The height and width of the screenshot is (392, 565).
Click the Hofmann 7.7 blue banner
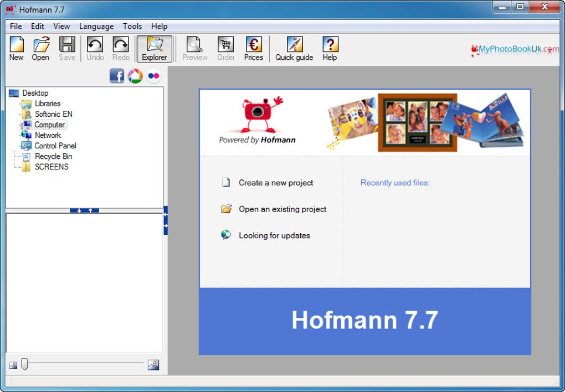tap(365, 321)
